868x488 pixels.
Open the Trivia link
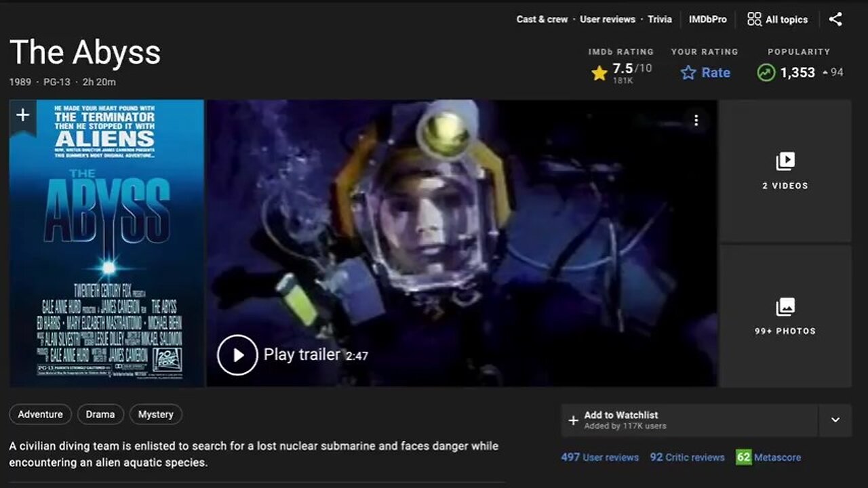[660, 19]
